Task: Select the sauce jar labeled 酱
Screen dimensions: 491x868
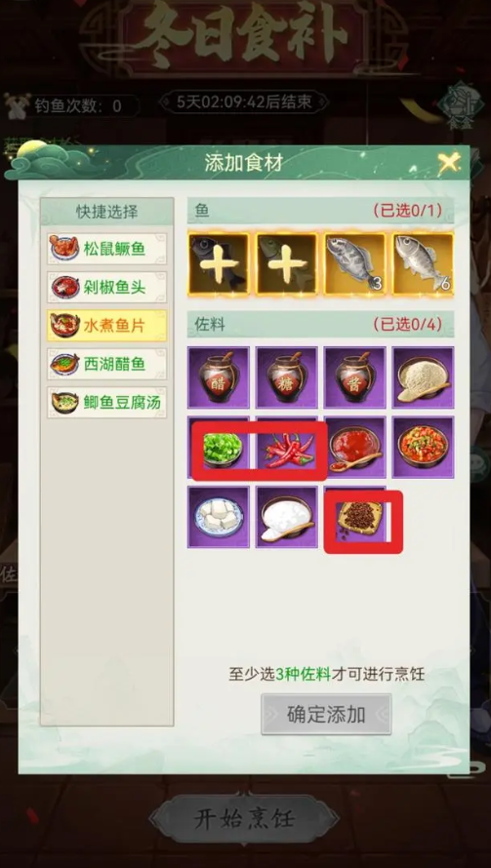Action: (x=355, y=377)
